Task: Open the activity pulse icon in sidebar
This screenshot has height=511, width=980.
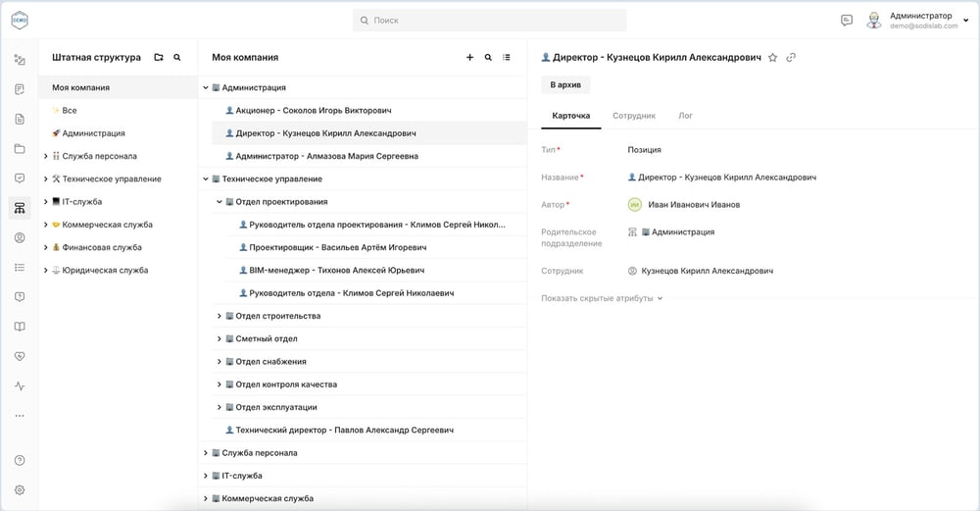Action: coord(20,385)
